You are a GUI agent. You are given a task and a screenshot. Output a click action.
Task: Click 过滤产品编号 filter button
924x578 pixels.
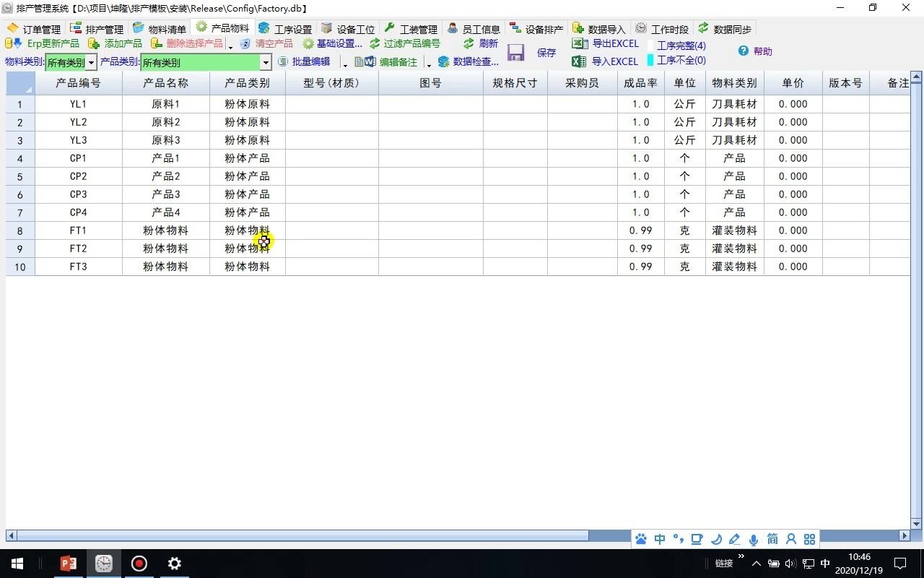pos(405,44)
